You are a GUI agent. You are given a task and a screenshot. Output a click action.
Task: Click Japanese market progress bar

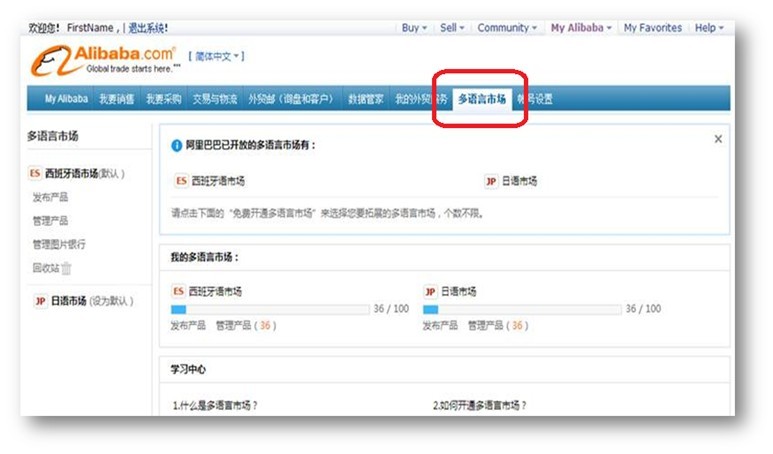(x=522, y=310)
